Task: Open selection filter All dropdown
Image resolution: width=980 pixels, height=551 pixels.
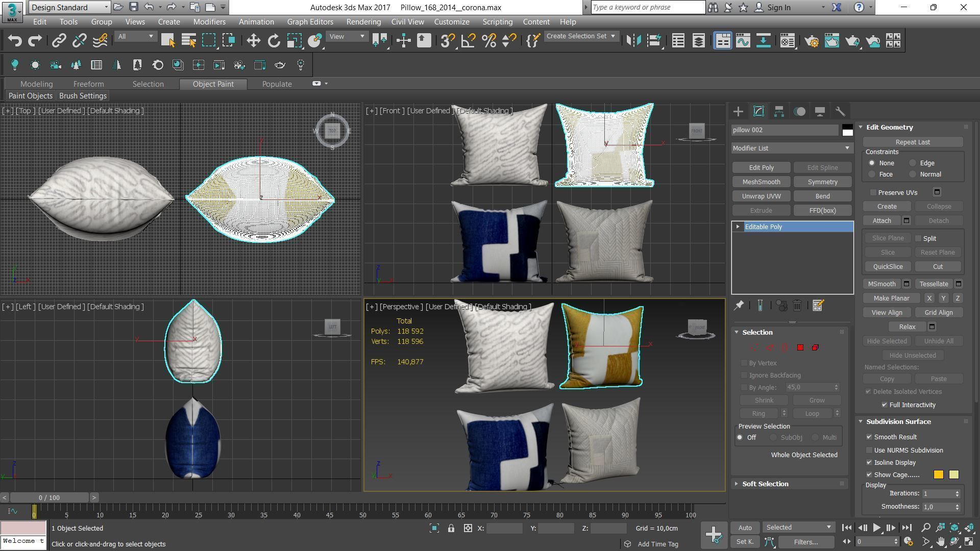Action: [135, 36]
